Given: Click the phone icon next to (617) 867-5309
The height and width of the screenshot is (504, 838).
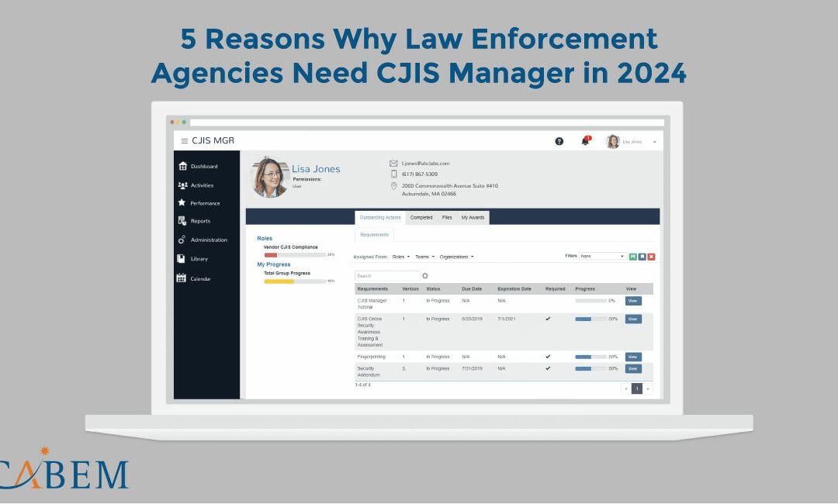Looking at the screenshot, I should (x=394, y=174).
